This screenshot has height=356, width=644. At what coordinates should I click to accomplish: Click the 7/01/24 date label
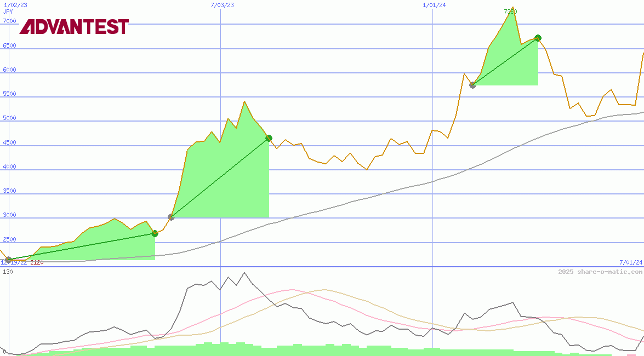[630, 263]
